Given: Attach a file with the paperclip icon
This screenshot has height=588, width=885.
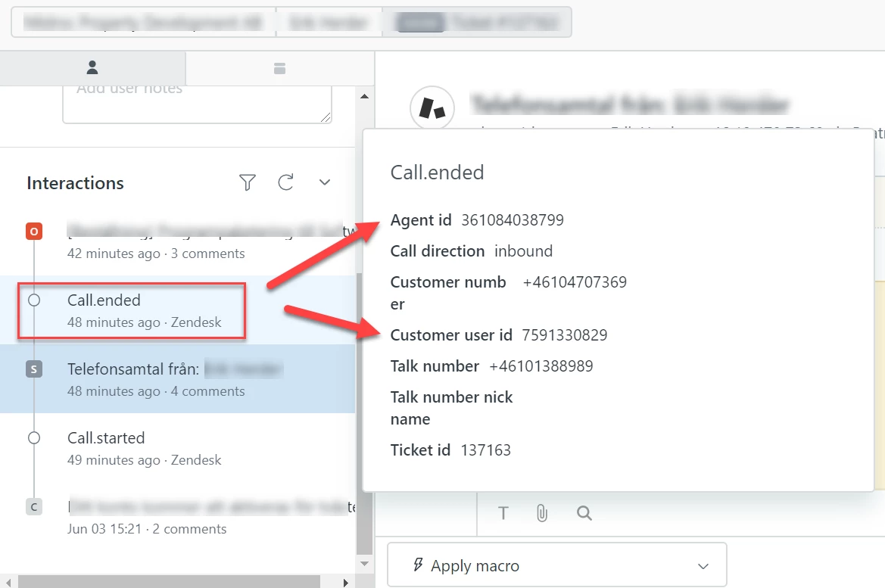Looking at the screenshot, I should (x=542, y=513).
